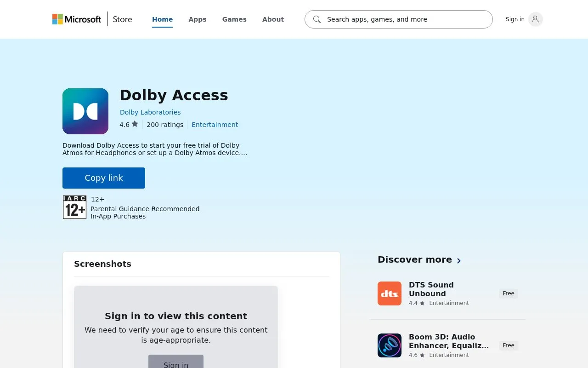Focus the Search apps, games, and more field
The width and height of the screenshot is (588, 368).
tap(399, 19)
